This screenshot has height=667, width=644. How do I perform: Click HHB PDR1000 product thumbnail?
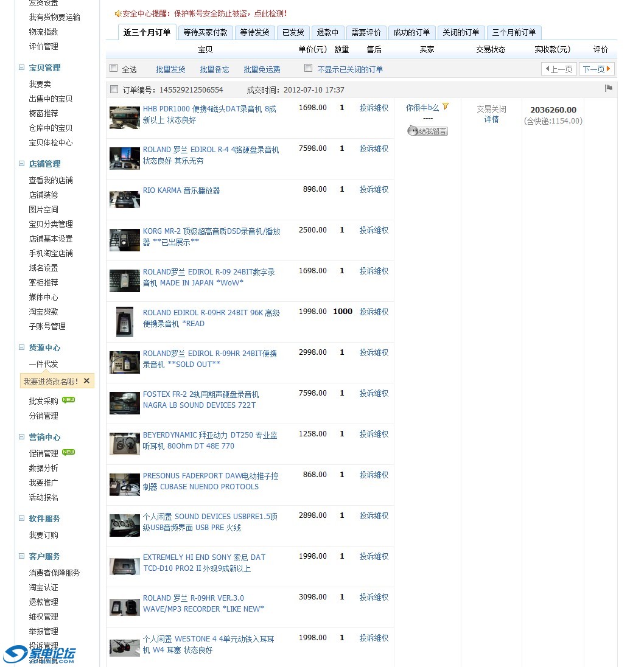pos(125,117)
